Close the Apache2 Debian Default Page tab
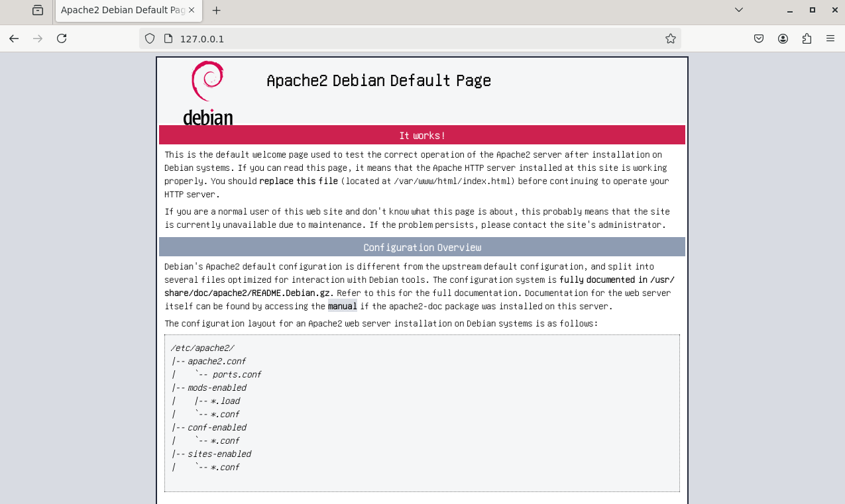Image resolution: width=845 pixels, height=504 pixels. [192, 11]
